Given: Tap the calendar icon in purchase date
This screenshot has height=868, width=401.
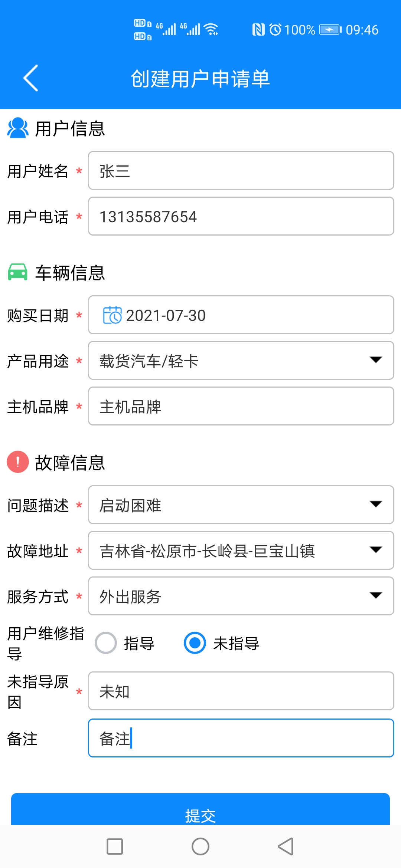Looking at the screenshot, I should tap(112, 315).
